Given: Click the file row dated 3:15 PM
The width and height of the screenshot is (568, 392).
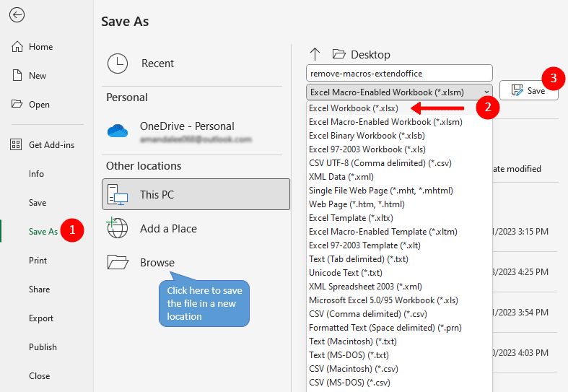Looking at the screenshot, I should (525, 232).
